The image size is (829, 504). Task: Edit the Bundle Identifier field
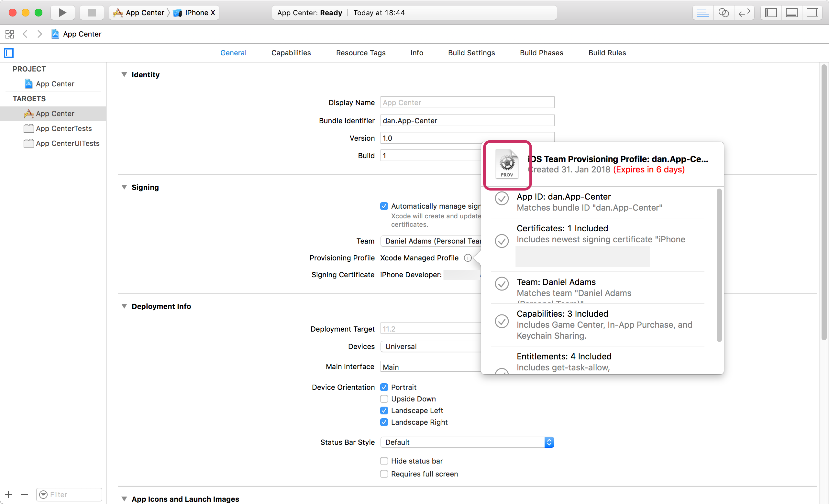click(467, 121)
